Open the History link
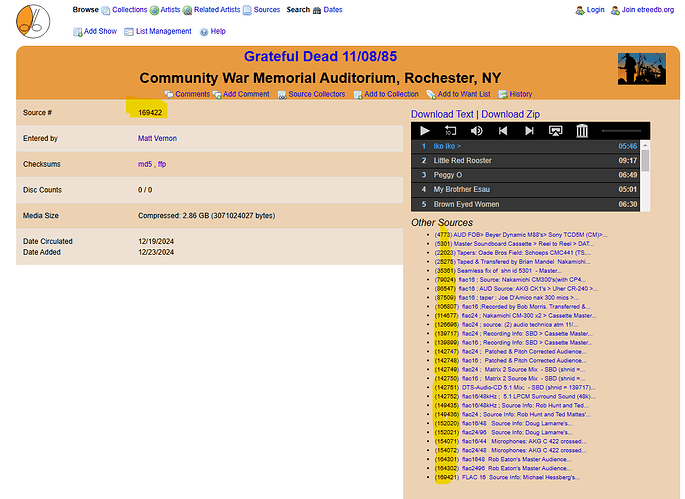Viewport: 685px width, 499px height. (x=521, y=94)
